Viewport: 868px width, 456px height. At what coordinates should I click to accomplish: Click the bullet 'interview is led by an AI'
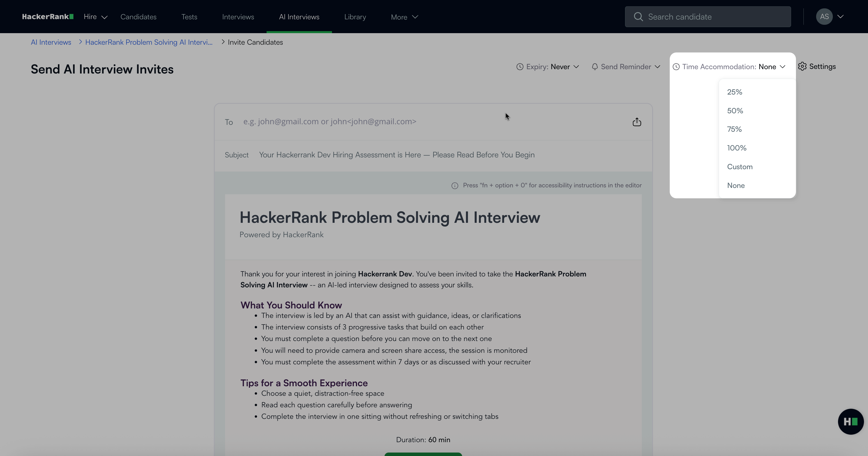(391, 315)
